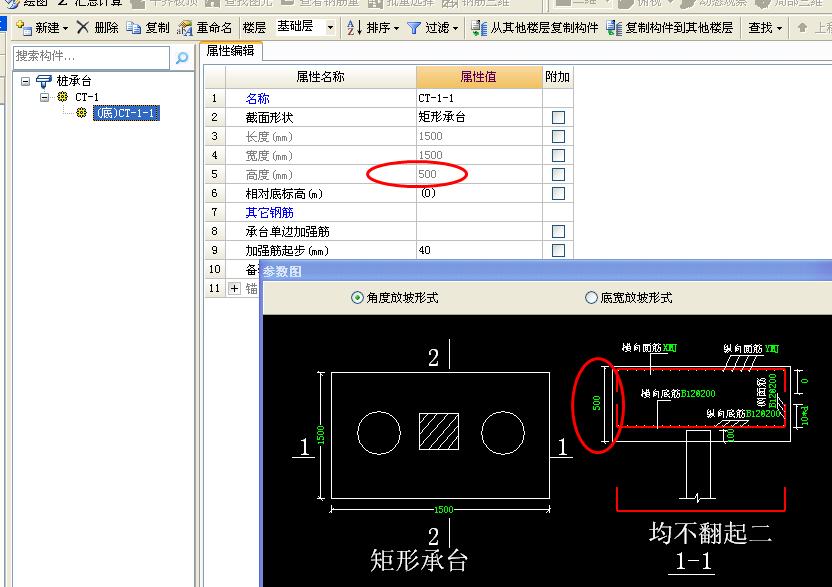Screen dimensions: 832x587
Task: Select 角度放坡形式 radio button
Action: [x=357, y=298]
